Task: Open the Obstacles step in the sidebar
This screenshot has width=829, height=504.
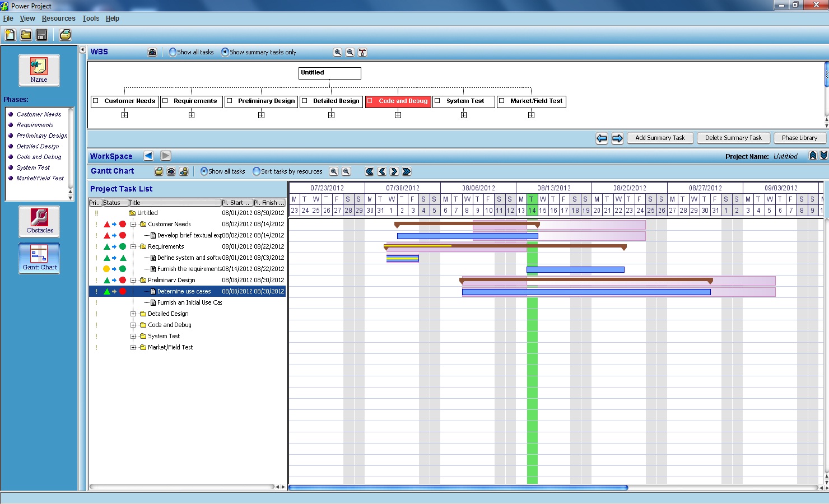Action: tap(39, 221)
